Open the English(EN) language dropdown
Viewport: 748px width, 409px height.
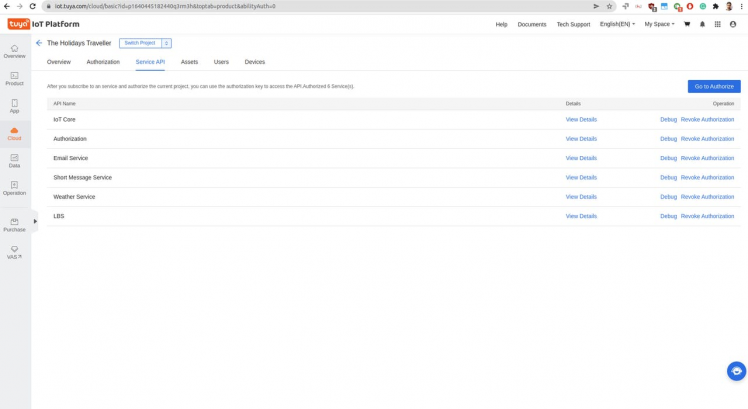pos(617,24)
